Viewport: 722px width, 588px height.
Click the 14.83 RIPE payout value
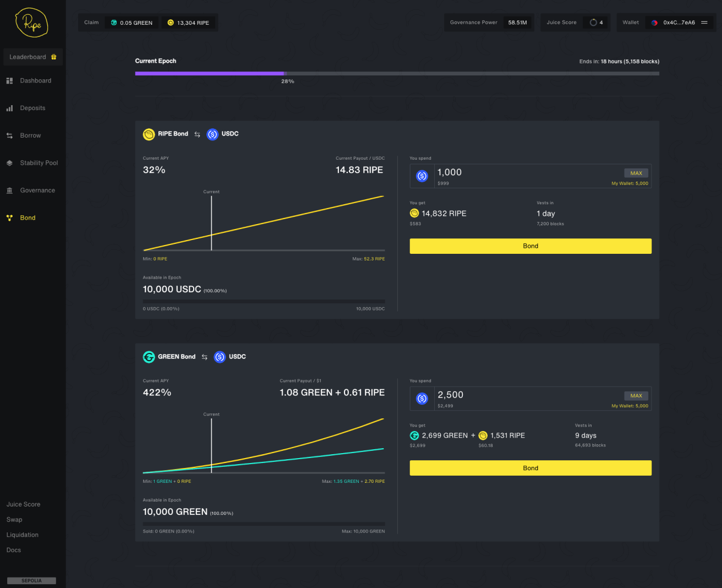tap(359, 170)
